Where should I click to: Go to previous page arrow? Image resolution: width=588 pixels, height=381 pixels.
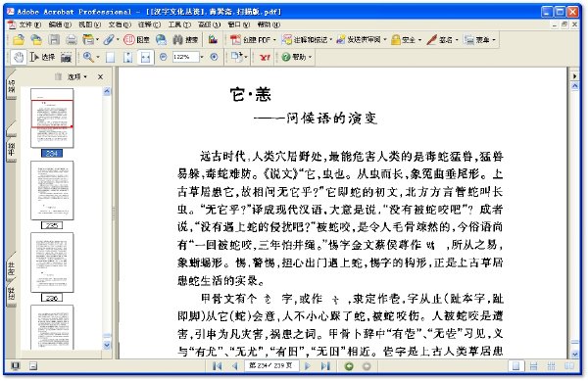(235, 366)
